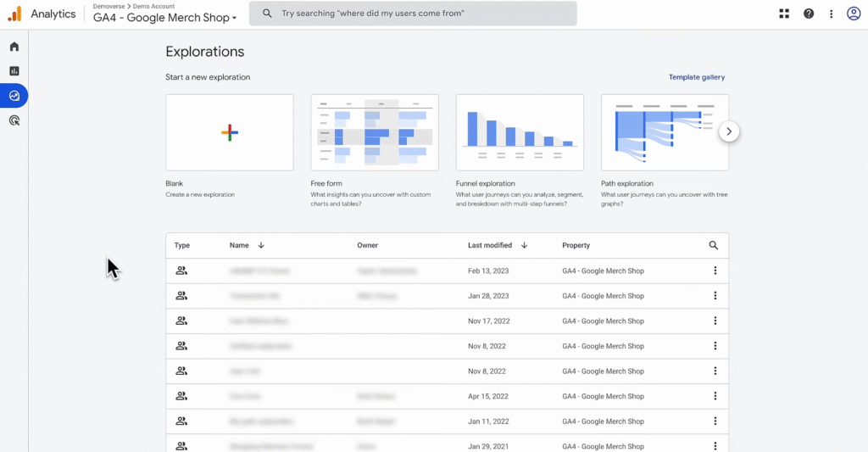868x452 pixels.
Task: Click the Name column header label
Action: [x=239, y=245]
